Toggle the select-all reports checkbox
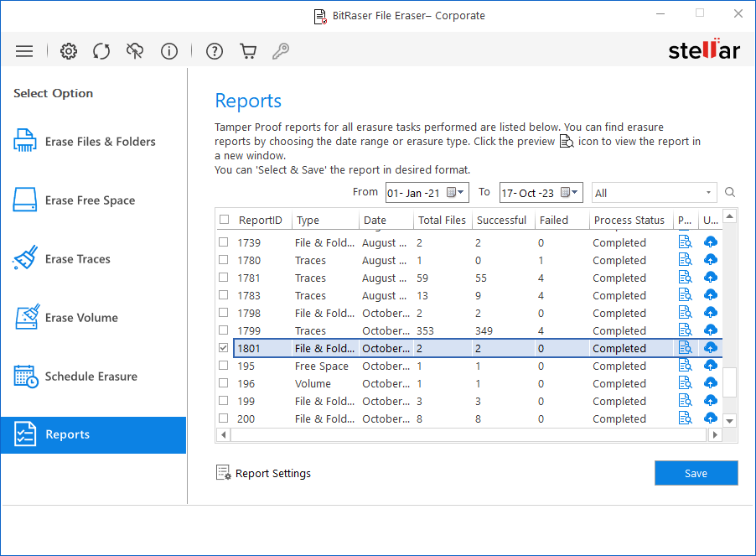Screen dimensions: 756x556 pos(224,220)
